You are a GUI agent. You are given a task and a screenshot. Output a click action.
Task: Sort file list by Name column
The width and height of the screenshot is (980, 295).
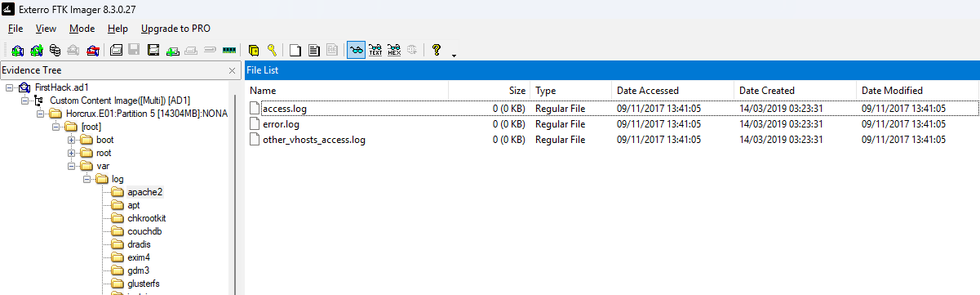pos(347,91)
